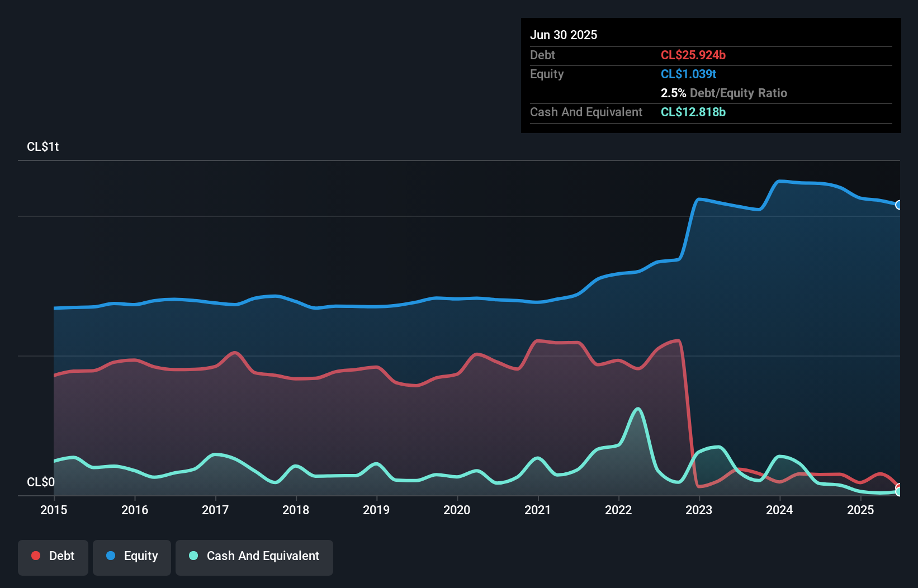918x588 pixels.
Task: Select the 2020 x-axis label
Action: (x=457, y=510)
